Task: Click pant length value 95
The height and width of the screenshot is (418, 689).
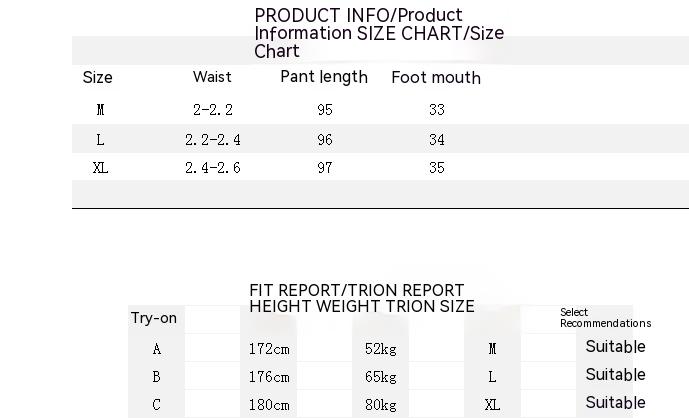Action: [324, 110]
